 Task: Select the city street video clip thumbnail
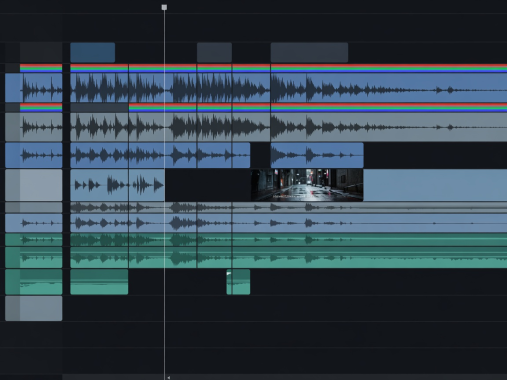[x=307, y=185]
